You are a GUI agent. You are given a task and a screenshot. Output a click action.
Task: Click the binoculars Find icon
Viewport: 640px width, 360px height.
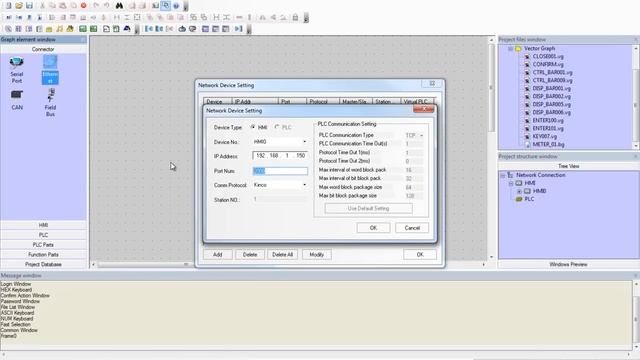pos(119,6)
